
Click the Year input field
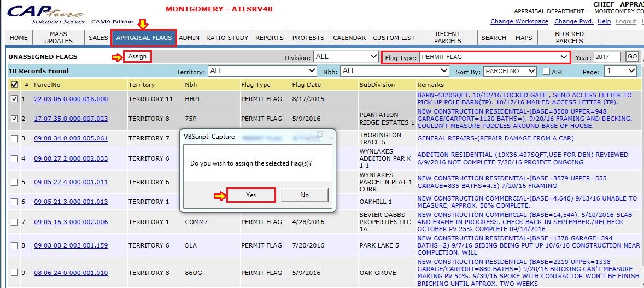(x=607, y=57)
